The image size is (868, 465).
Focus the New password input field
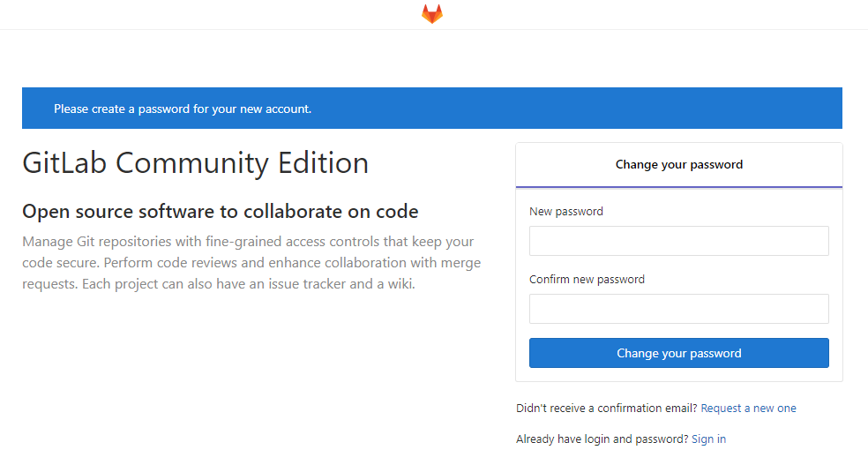678,241
